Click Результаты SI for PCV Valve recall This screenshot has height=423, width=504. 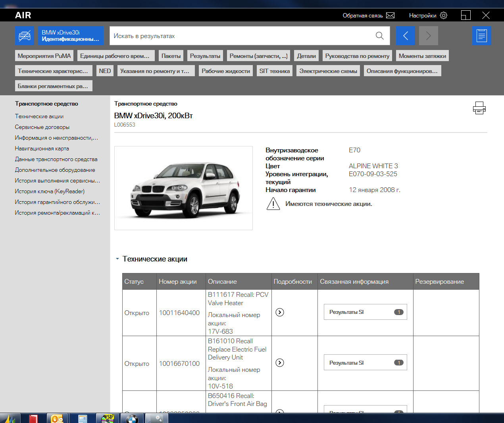pos(365,312)
